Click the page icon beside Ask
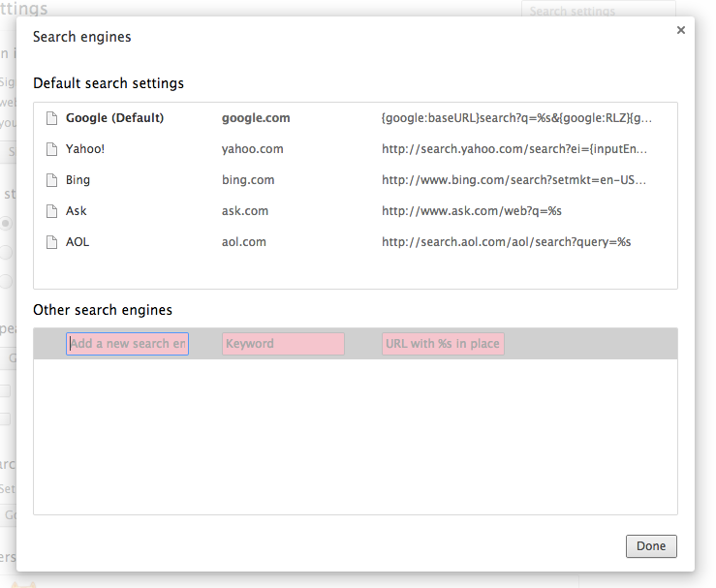Screen dimensions: 716x588 click(52, 211)
